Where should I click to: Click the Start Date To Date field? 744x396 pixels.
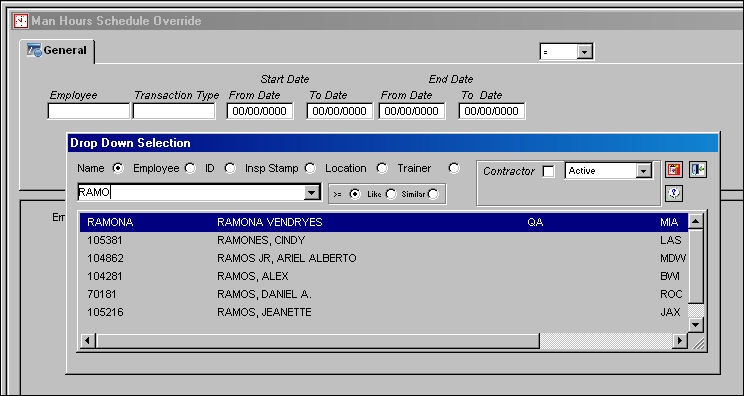coord(340,111)
